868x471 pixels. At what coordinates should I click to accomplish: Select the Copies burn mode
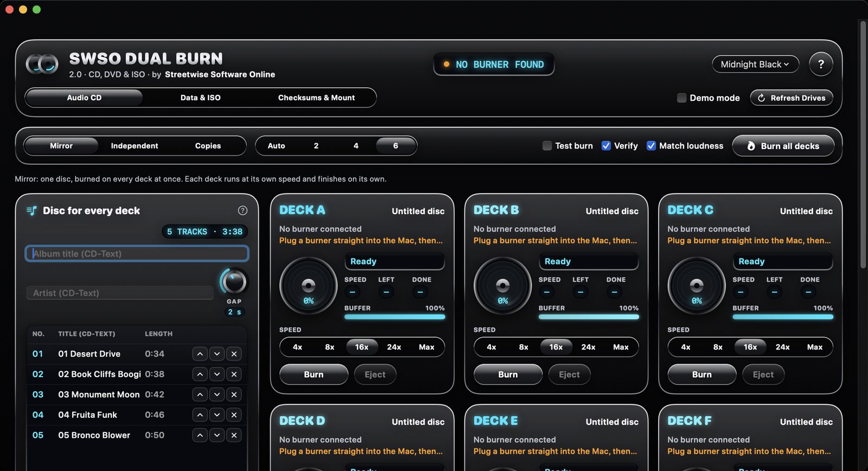[x=208, y=146]
